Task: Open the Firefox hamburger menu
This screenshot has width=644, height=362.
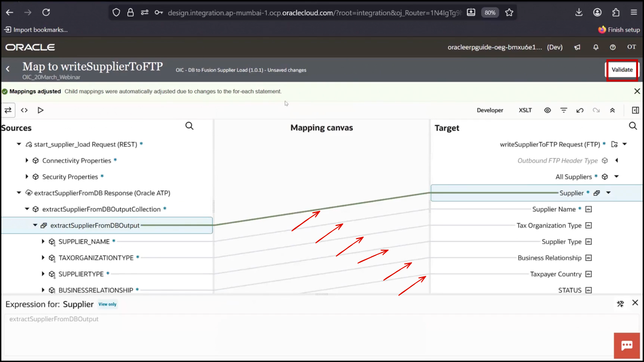Action: point(634,12)
